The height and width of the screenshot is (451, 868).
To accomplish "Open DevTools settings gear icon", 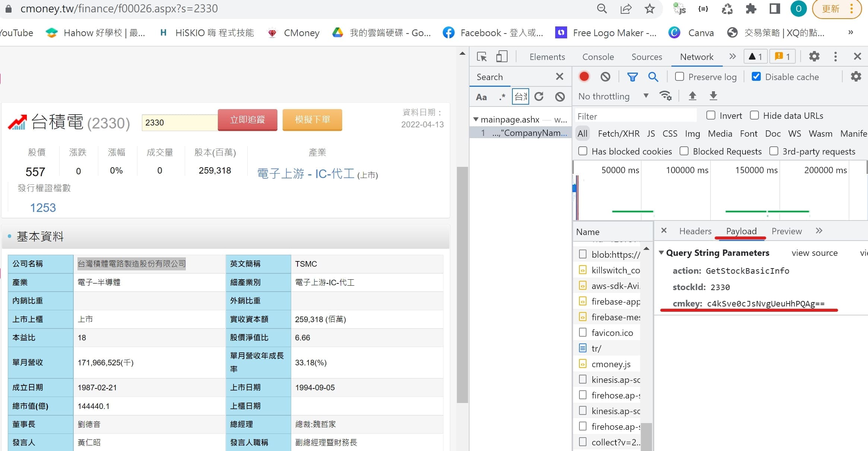I will tap(814, 56).
